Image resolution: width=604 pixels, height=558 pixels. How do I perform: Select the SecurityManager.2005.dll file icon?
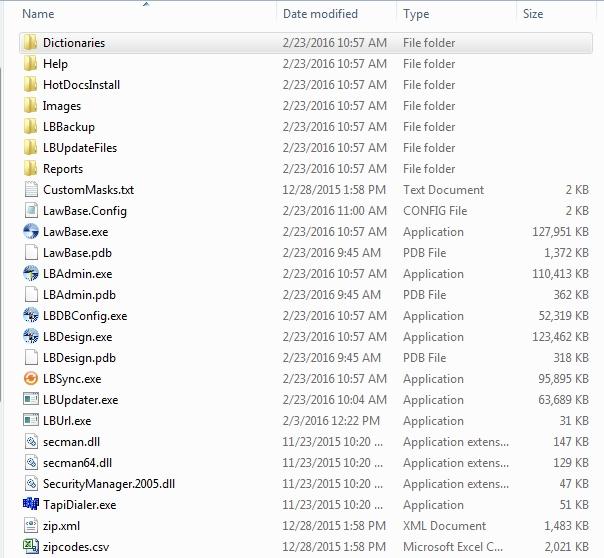coord(31,483)
